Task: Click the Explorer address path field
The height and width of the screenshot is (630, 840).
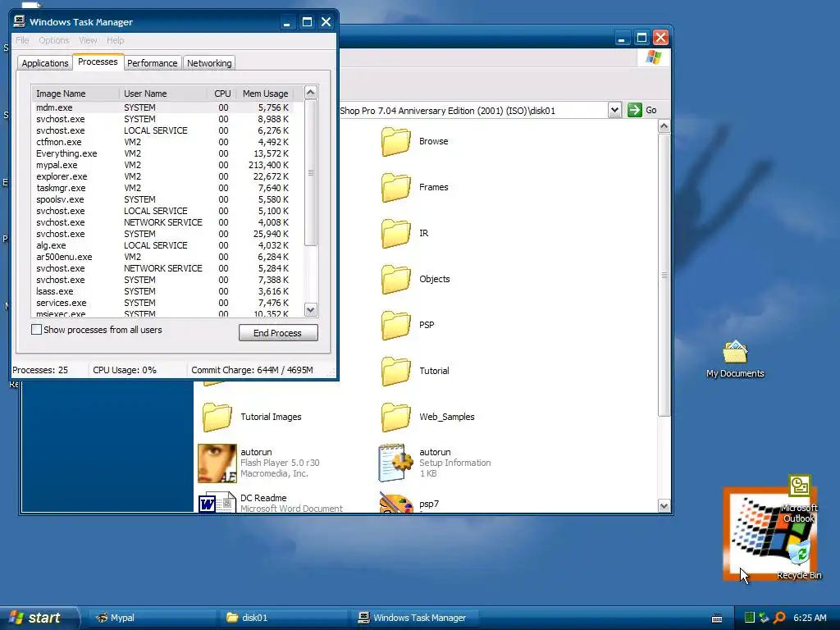Action: (474, 111)
